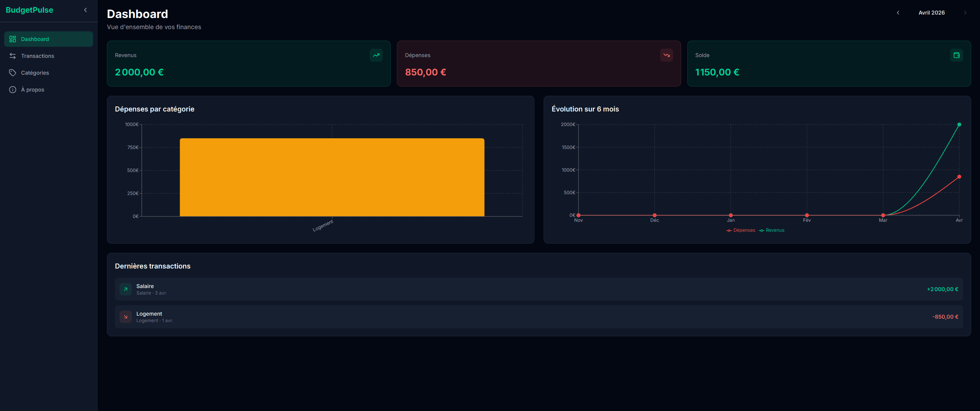Screen dimensions: 980x411
Task: Click the 1 150,00 € balance amount
Action: coord(717,72)
